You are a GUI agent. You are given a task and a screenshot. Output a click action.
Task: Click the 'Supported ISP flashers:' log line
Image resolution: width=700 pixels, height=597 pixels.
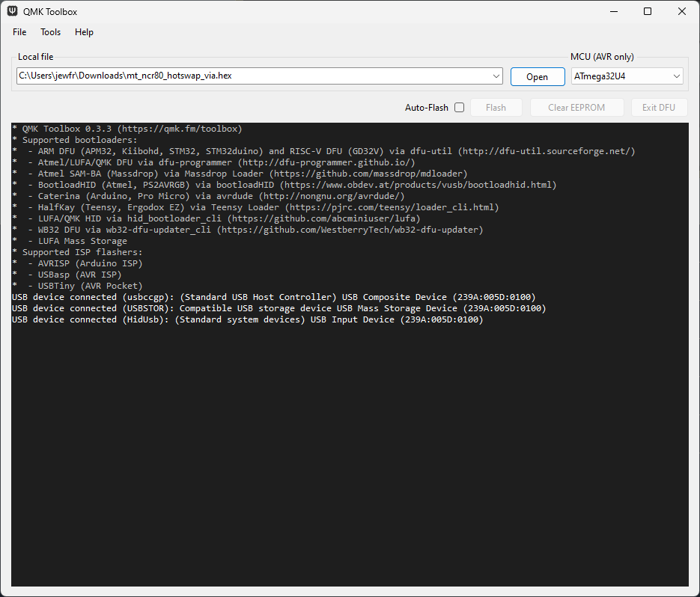point(77,252)
